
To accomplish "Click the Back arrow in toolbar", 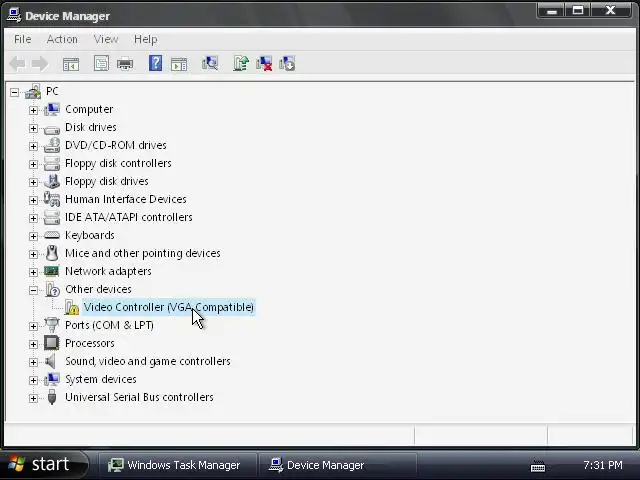I will pyautogui.click(x=17, y=64).
